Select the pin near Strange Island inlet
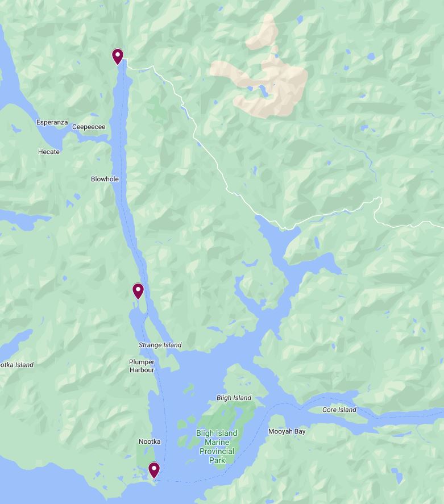 click(x=138, y=291)
